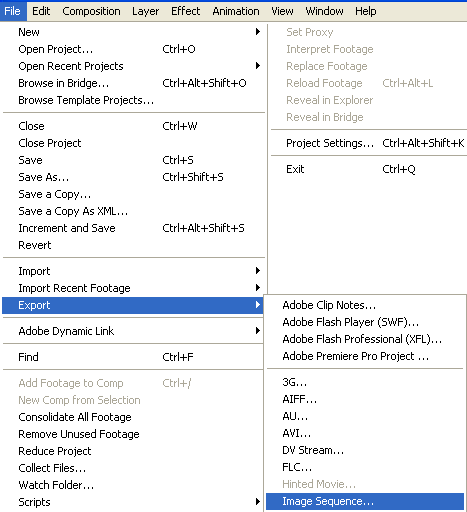Click Exit to quit application
This screenshot has height=512, width=467.
369,169
